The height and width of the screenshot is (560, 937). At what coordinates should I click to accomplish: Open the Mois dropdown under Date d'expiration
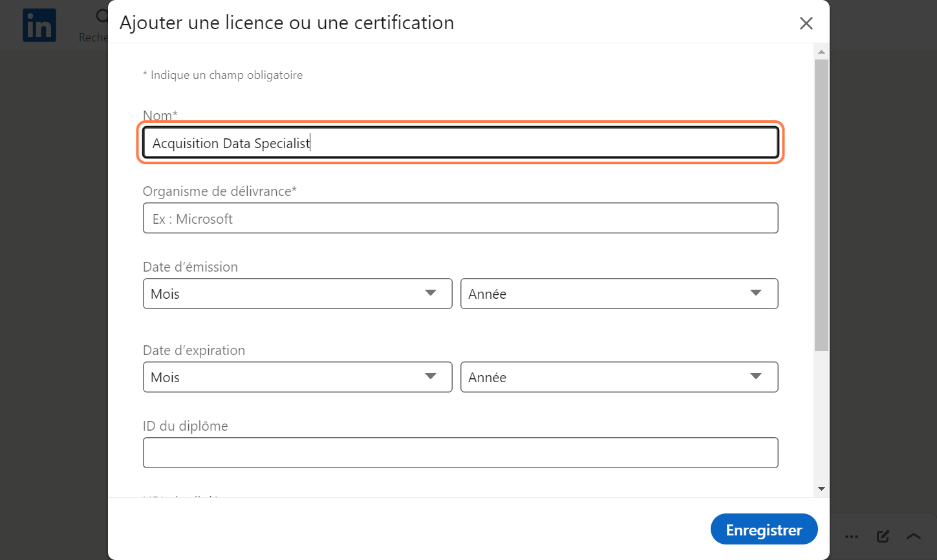pyautogui.click(x=297, y=377)
